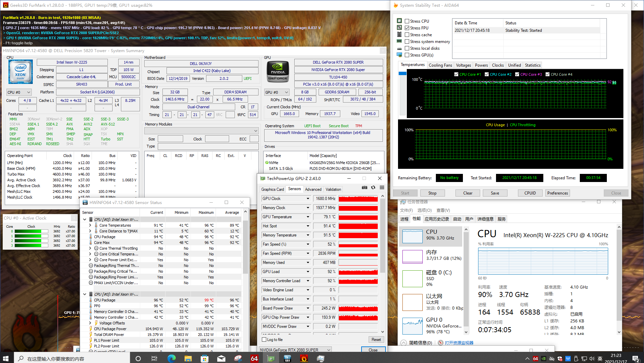Switch to Cooling Fans tab in AIDA64
Viewport: 644px width, 363px height.
coord(440,65)
